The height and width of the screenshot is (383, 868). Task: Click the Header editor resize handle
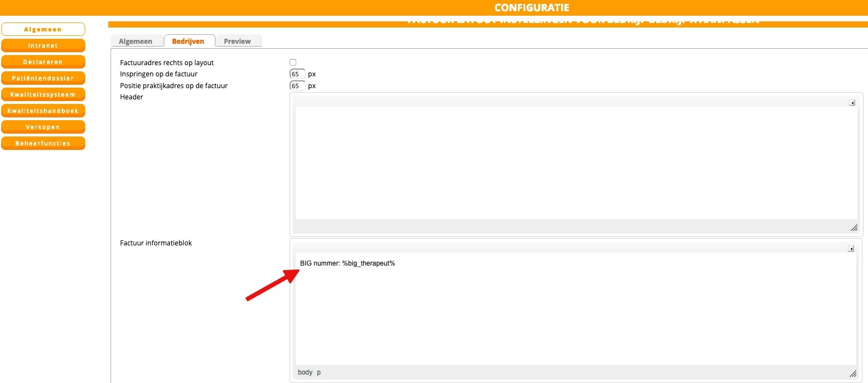coord(853,227)
